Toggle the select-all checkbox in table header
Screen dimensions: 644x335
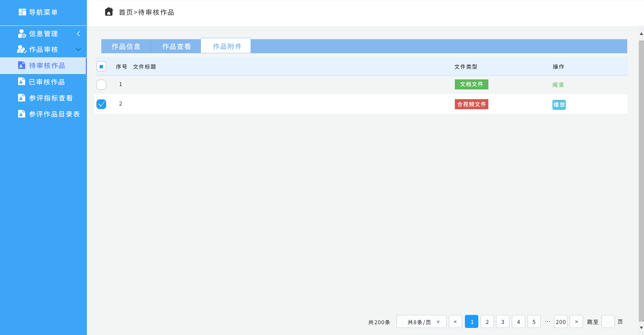pos(101,67)
